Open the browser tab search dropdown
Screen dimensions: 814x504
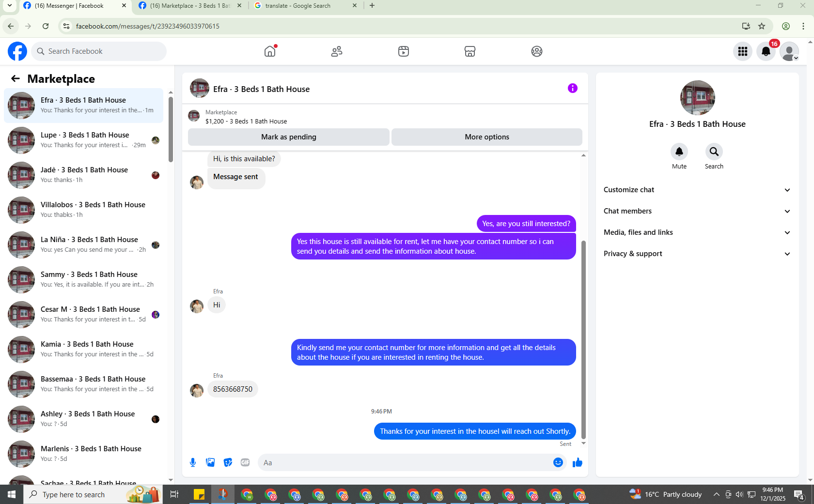tap(10, 6)
